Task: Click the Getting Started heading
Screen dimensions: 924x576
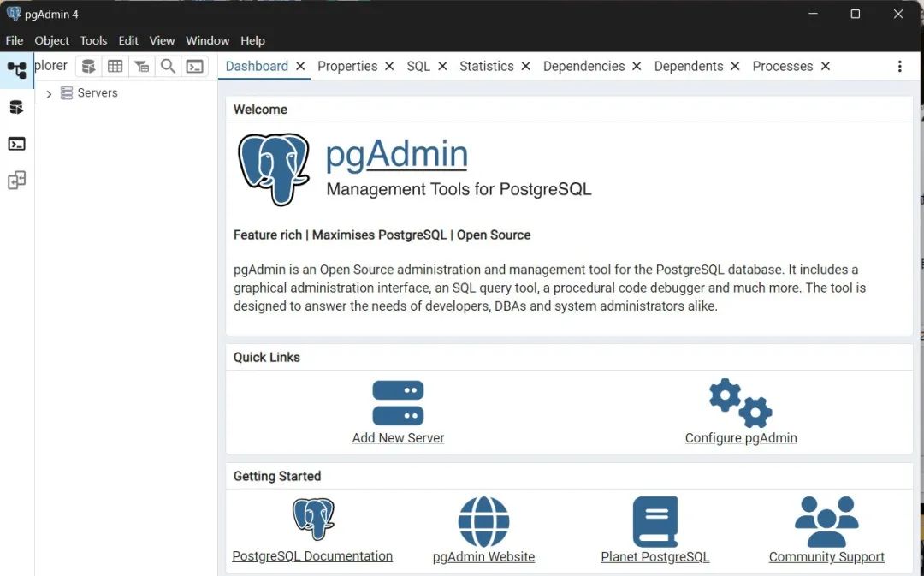Action: click(277, 477)
